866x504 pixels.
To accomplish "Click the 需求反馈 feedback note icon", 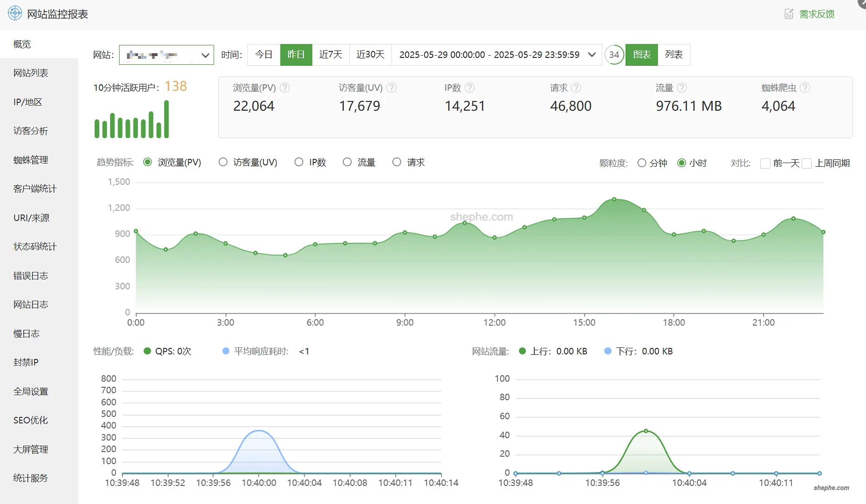I will click(789, 14).
